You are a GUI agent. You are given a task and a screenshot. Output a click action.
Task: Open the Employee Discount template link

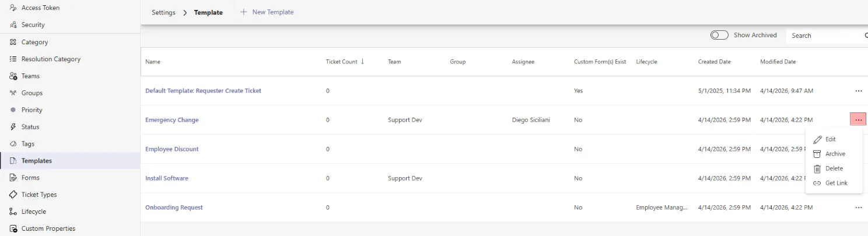click(x=172, y=149)
